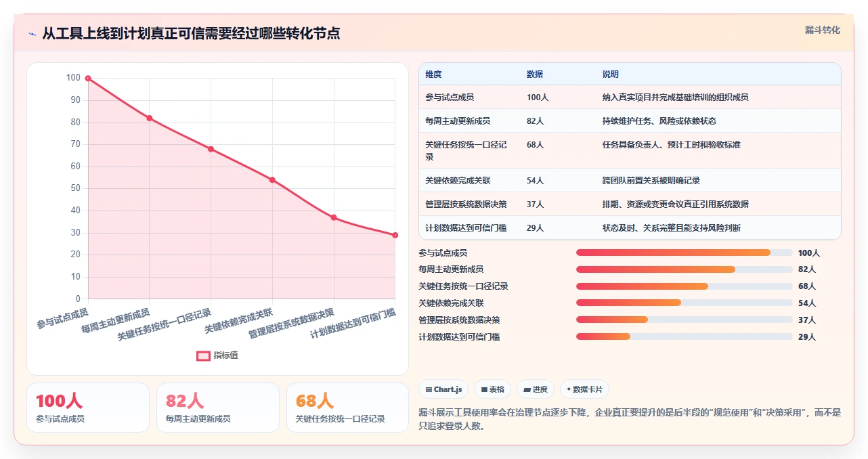
Task: Click description 跨团队前置关系被明确记录
Action: tap(651, 181)
